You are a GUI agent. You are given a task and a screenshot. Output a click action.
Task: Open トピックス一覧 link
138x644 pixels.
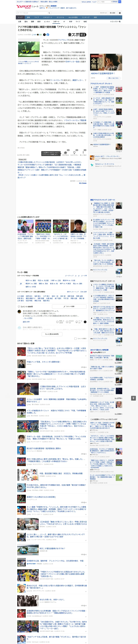(115, 21)
